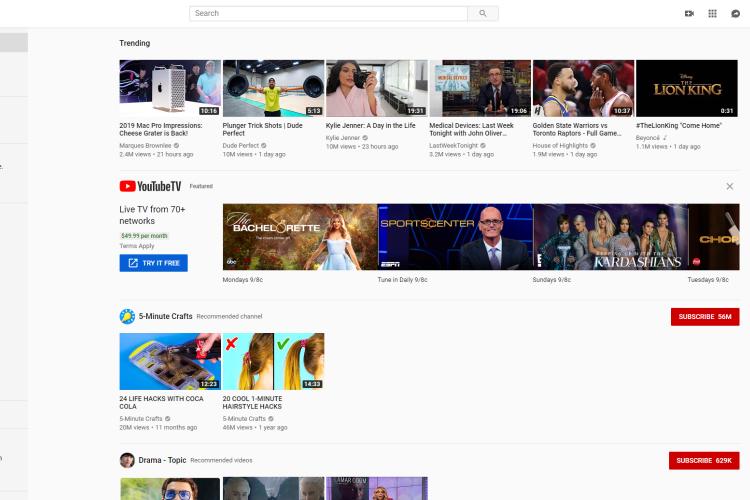The image size is (750, 500).
Task: Click the Drama - Topic section title
Action: click(162, 460)
